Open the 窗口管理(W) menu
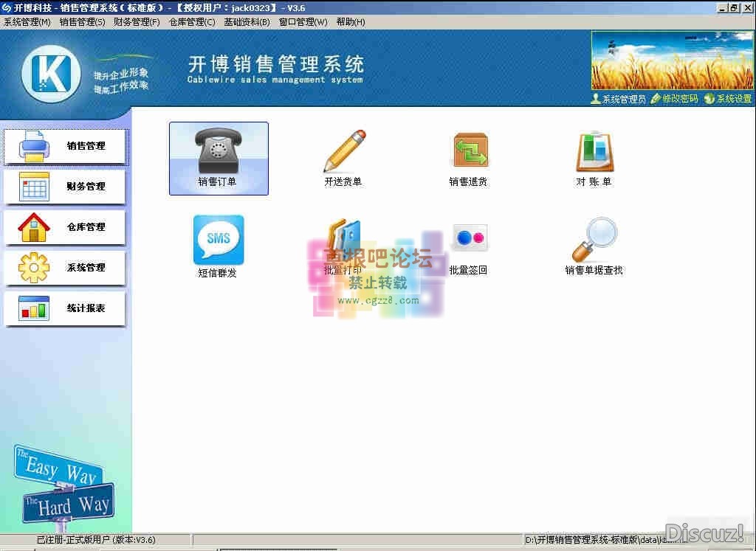The image size is (756, 551). coord(303,21)
